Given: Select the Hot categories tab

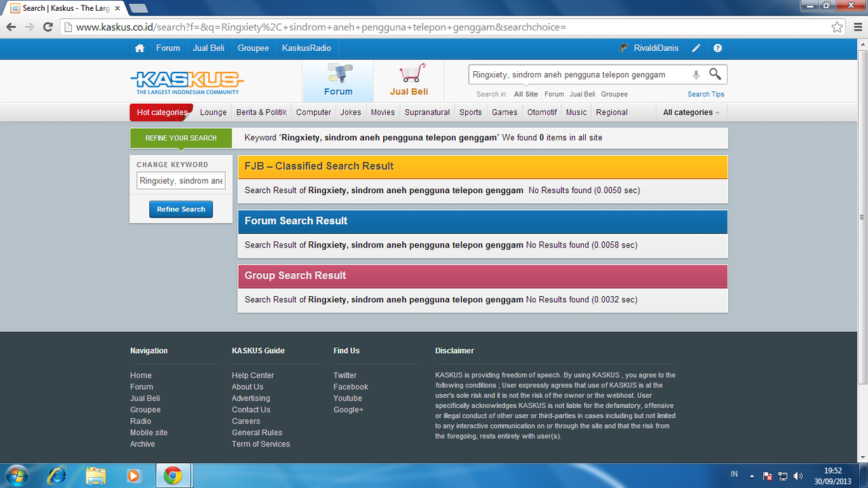Looking at the screenshot, I should pos(161,113).
